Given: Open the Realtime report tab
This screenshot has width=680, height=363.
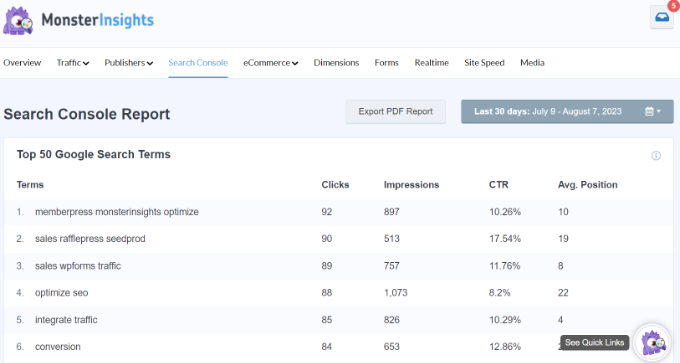Looking at the screenshot, I should point(432,63).
